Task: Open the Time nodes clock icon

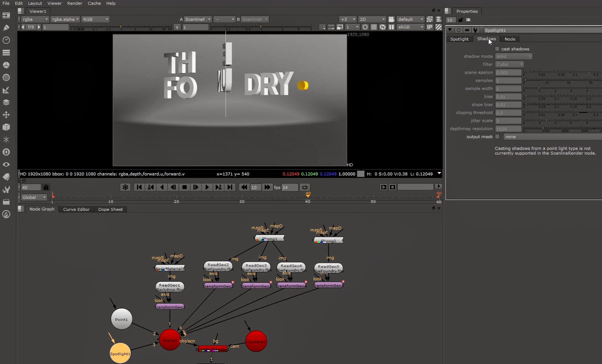Action: pos(6,40)
